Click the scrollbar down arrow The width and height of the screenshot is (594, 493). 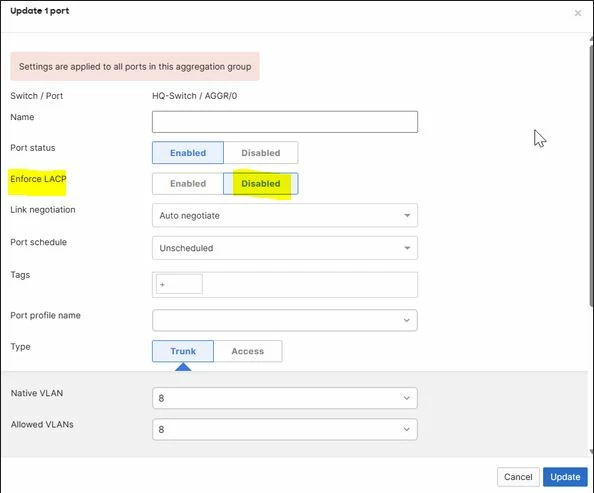click(591, 451)
